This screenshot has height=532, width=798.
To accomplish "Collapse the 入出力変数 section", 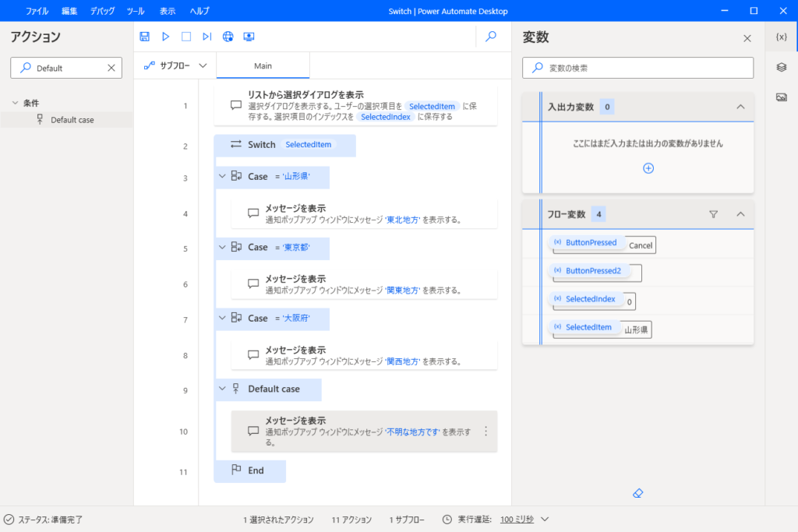I will click(x=740, y=107).
